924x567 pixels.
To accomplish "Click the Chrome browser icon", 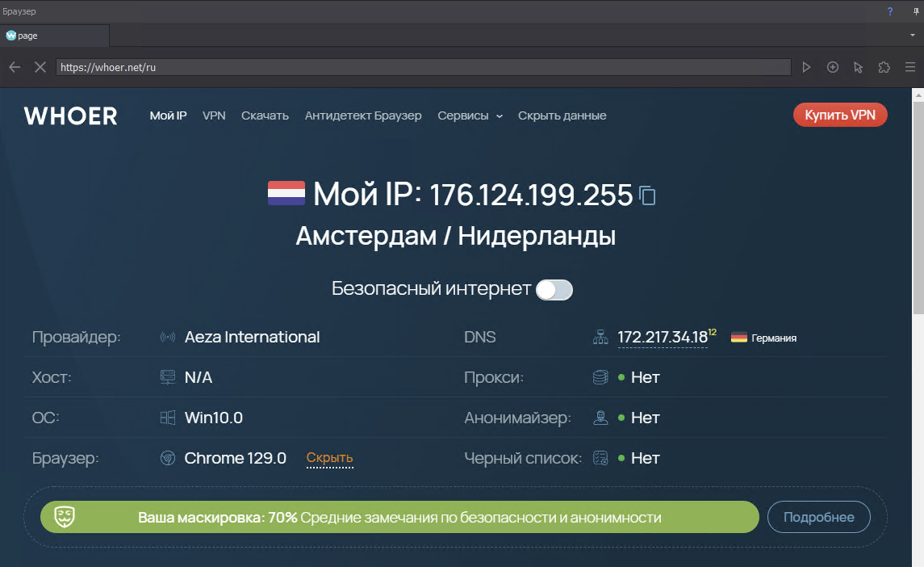I will coord(168,458).
